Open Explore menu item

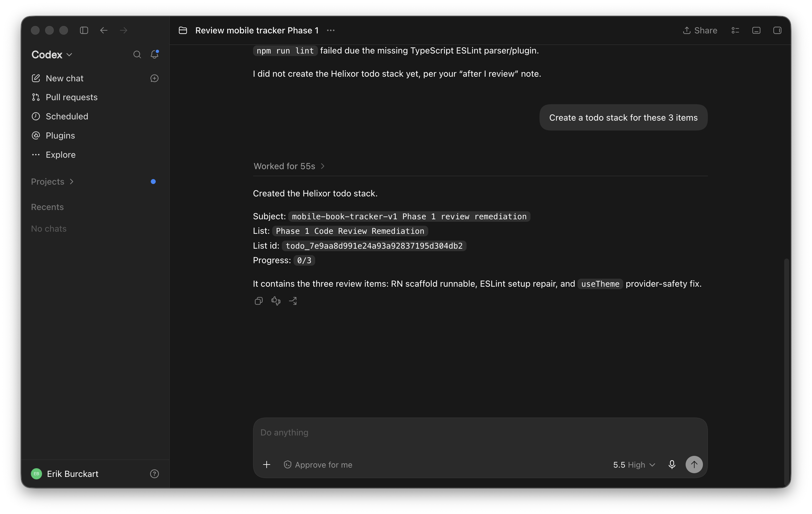pyautogui.click(x=54, y=155)
